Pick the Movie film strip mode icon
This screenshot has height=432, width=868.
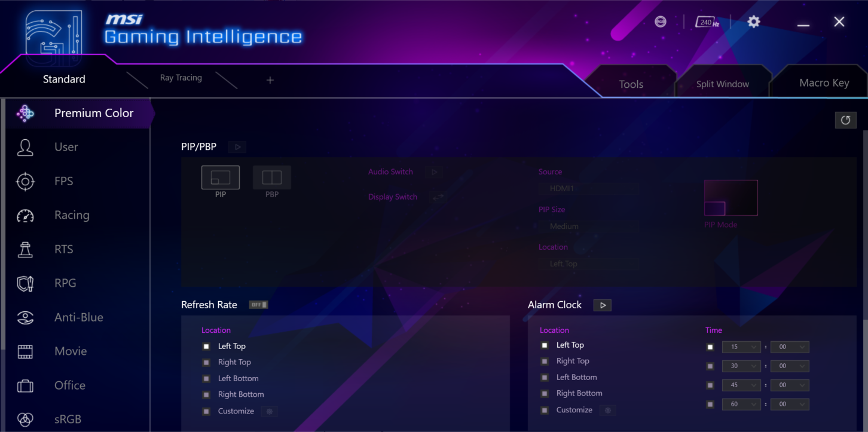pos(25,351)
